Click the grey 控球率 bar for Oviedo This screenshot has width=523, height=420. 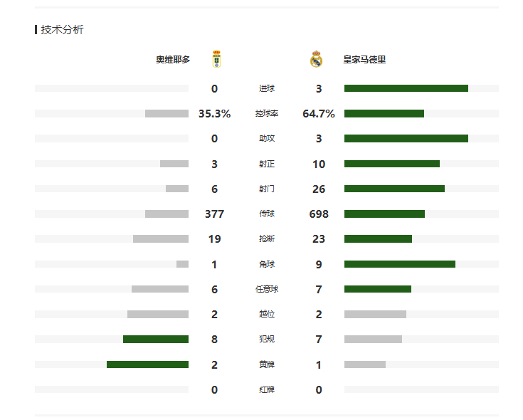[167, 114]
